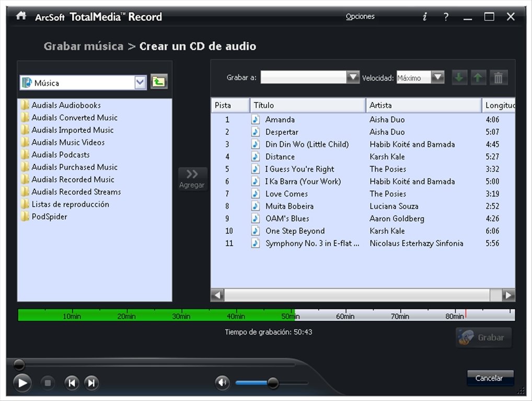Go to the home screen icon
Screen dimensions: 532x401
(21, 16)
